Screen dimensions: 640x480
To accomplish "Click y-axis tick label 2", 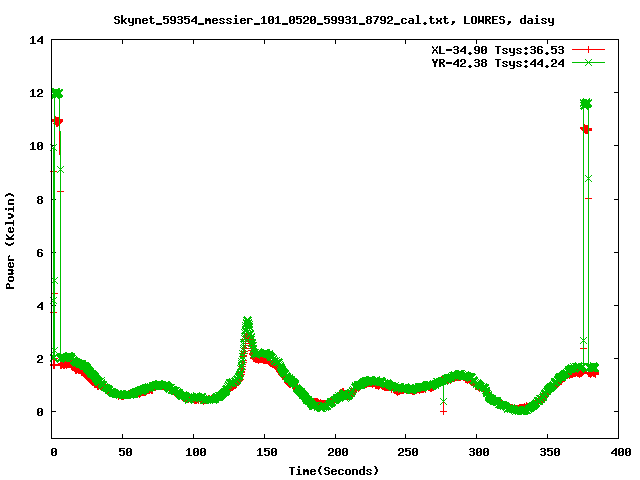I will [x=40, y=359].
